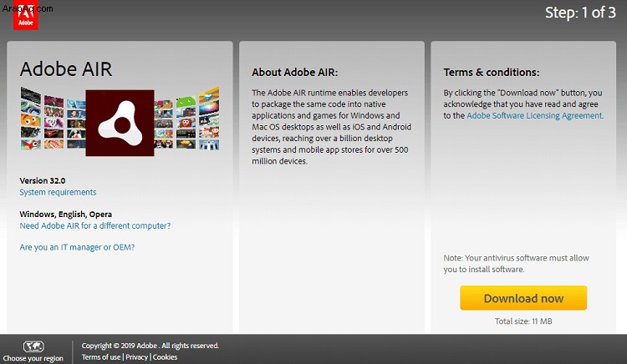Select the green Android robot thumbnail
Viewport: 627px width, 364px height.
pyautogui.click(x=186, y=100)
